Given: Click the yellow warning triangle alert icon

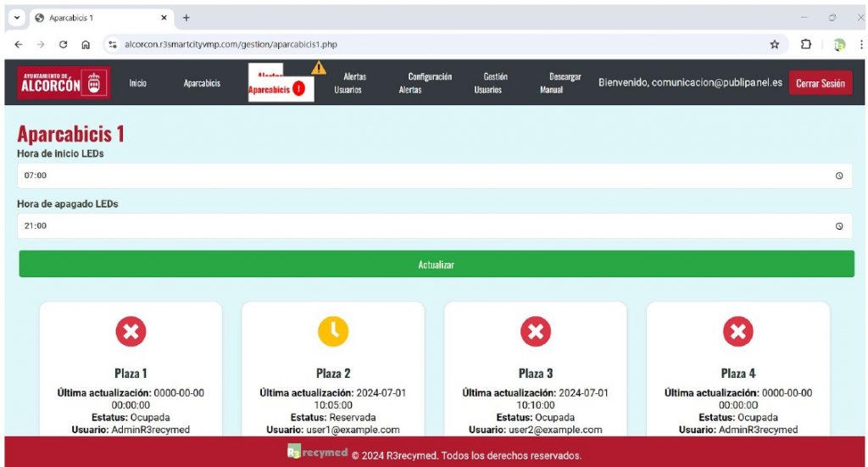Looking at the screenshot, I should click(x=319, y=68).
